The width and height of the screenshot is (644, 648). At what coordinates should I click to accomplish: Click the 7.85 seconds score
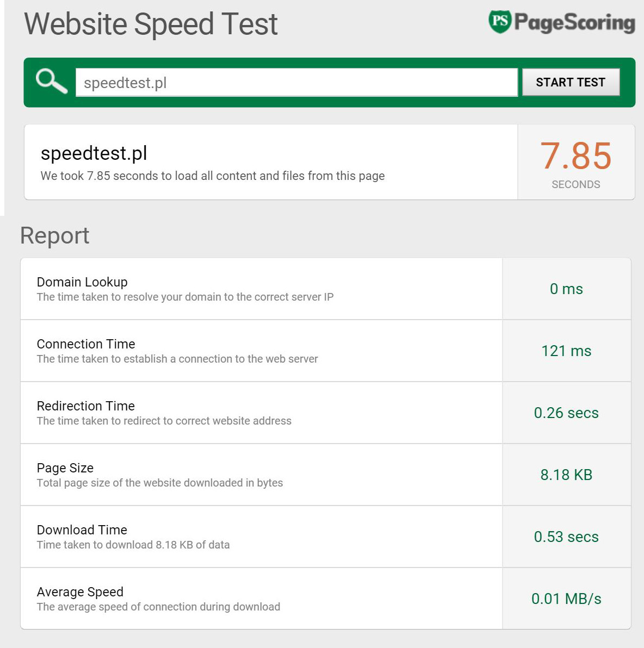(x=575, y=156)
